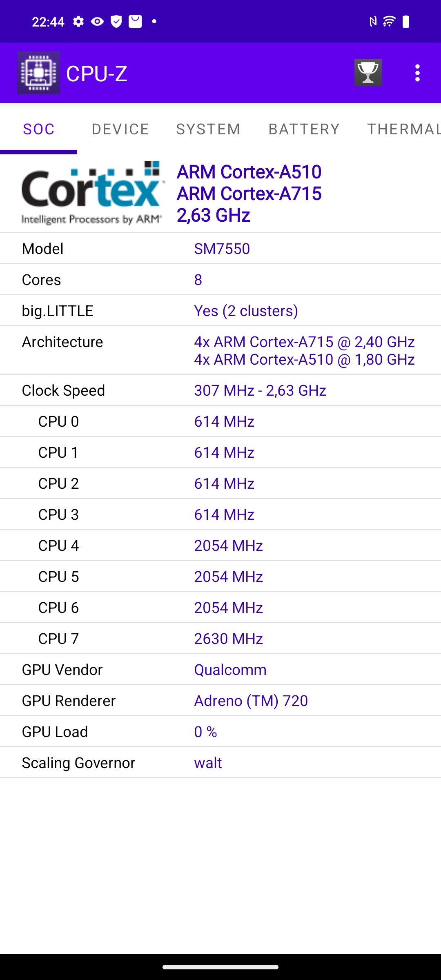Image resolution: width=441 pixels, height=980 pixels.
Task: Tap the Model SM7550 row
Action: coord(220,249)
